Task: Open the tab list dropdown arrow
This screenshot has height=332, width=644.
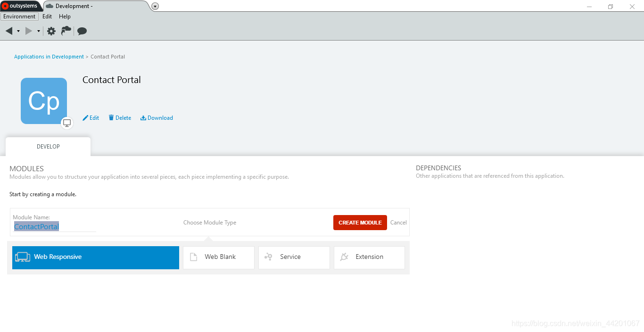Action: (155, 6)
